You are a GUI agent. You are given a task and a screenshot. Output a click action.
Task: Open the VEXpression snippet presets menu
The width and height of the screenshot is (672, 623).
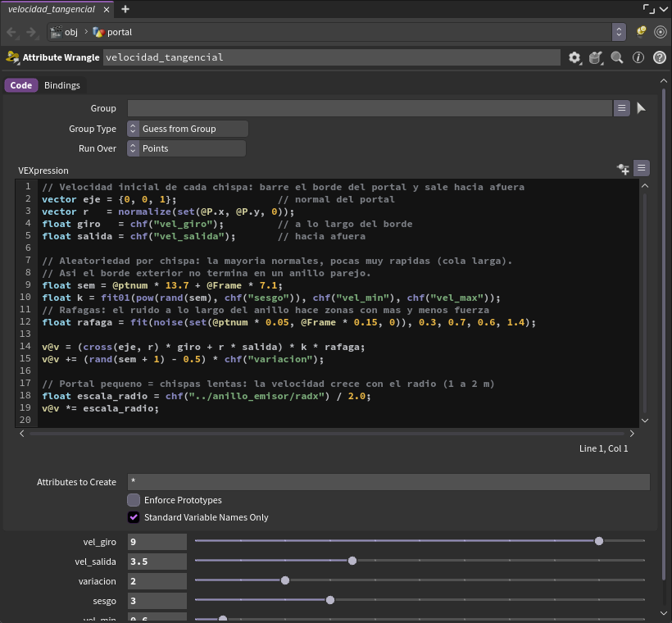pyautogui.click(x=642, y=168)
